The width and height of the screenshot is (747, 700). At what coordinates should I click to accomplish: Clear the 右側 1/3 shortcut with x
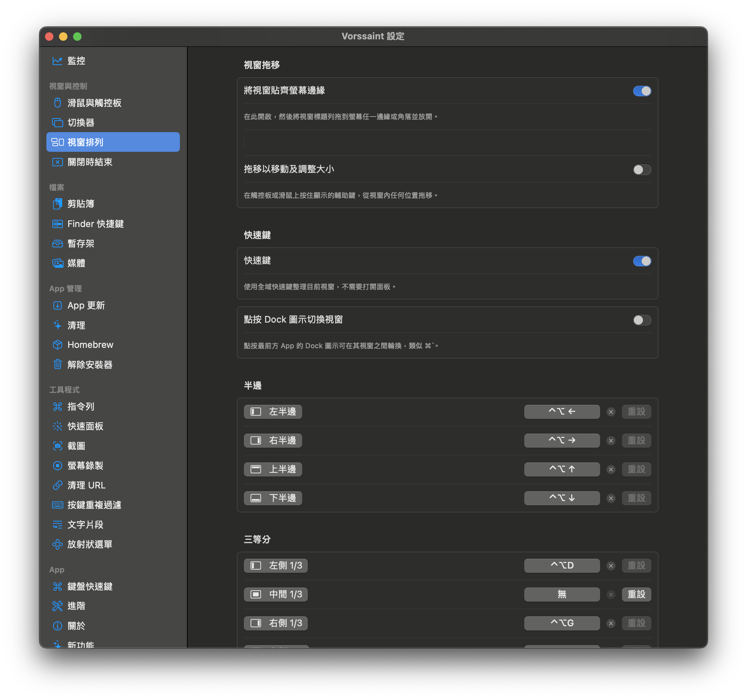click(611, 624)
